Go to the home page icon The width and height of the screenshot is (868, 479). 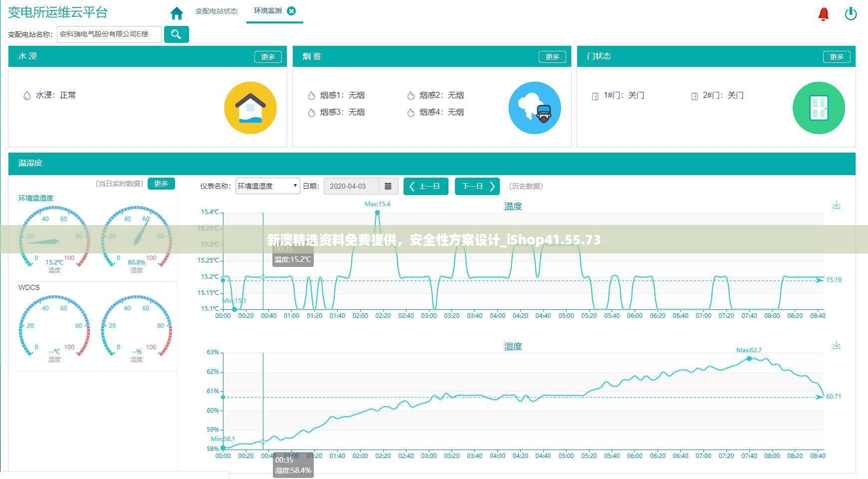[177, 13]
